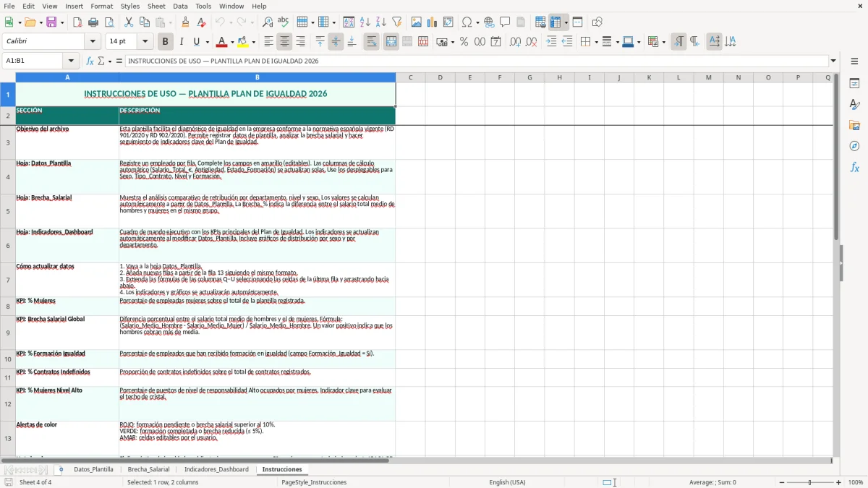Click status bar language English (USA)
The image size is (868, 488).
[507, 482]
